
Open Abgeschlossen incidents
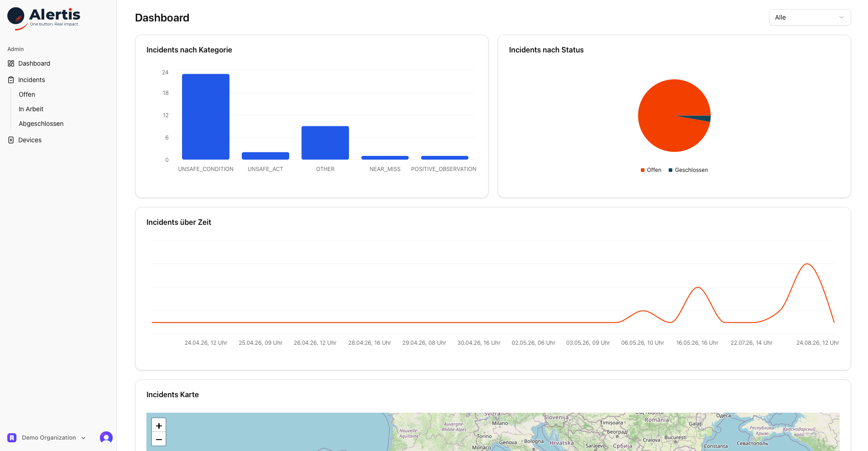click(x=41, y=124)
